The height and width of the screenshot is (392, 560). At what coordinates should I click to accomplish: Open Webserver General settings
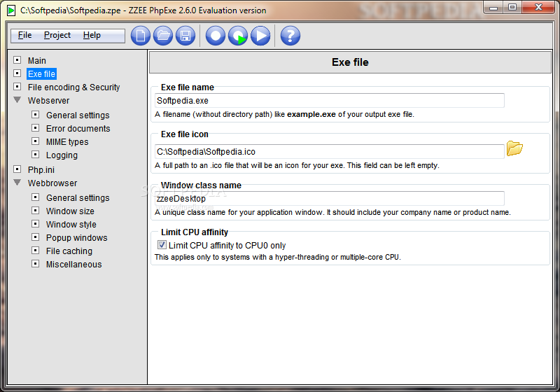coord(78,115)
